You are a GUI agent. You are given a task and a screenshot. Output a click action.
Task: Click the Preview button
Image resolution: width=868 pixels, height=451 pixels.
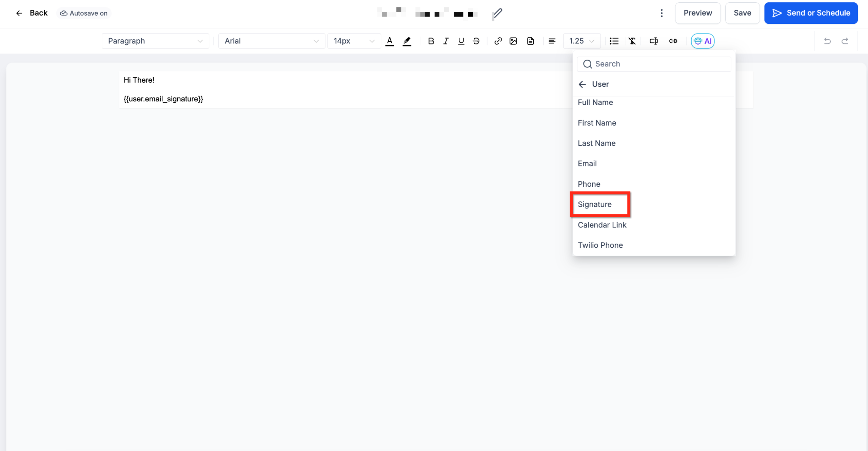[x=698, y=13]
